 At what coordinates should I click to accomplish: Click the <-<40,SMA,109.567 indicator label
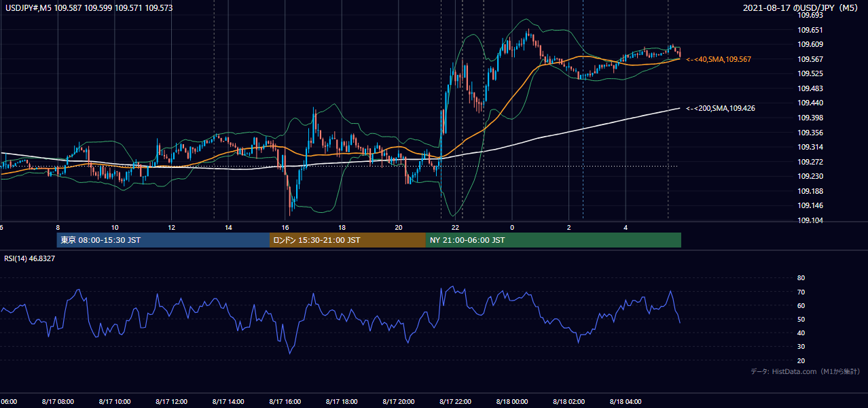[719, 60]
